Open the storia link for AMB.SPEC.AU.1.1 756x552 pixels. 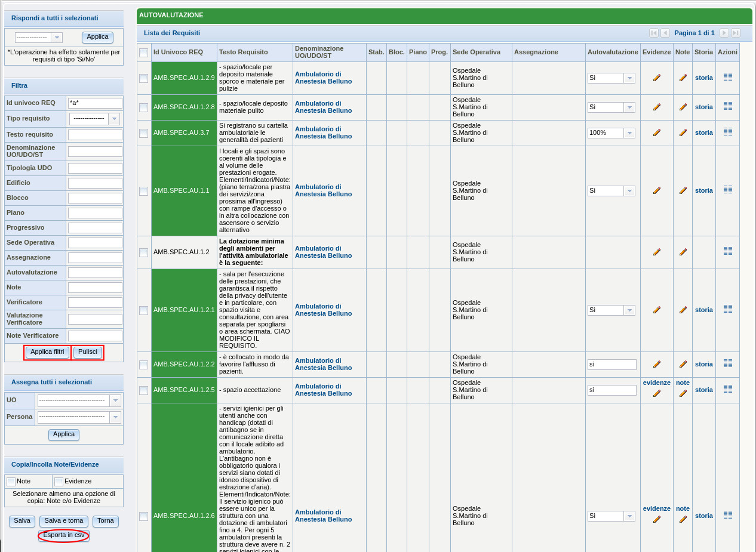pos(703,190)
